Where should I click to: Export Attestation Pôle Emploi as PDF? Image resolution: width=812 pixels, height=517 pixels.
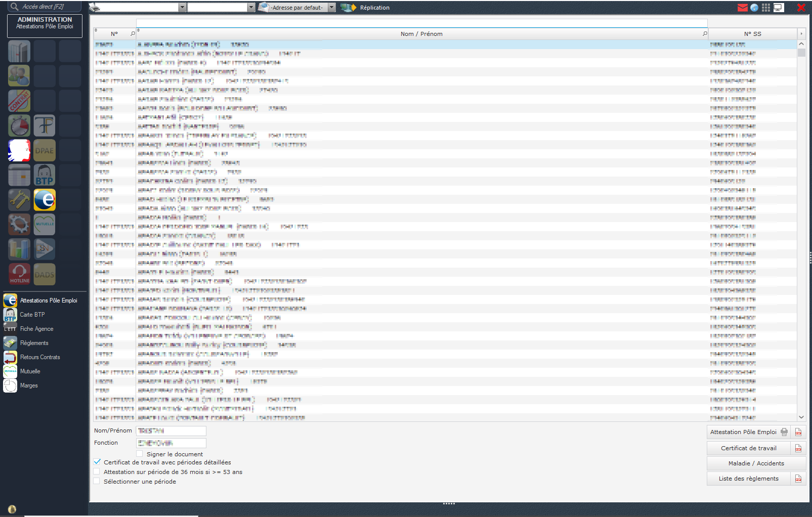(798, 432)
